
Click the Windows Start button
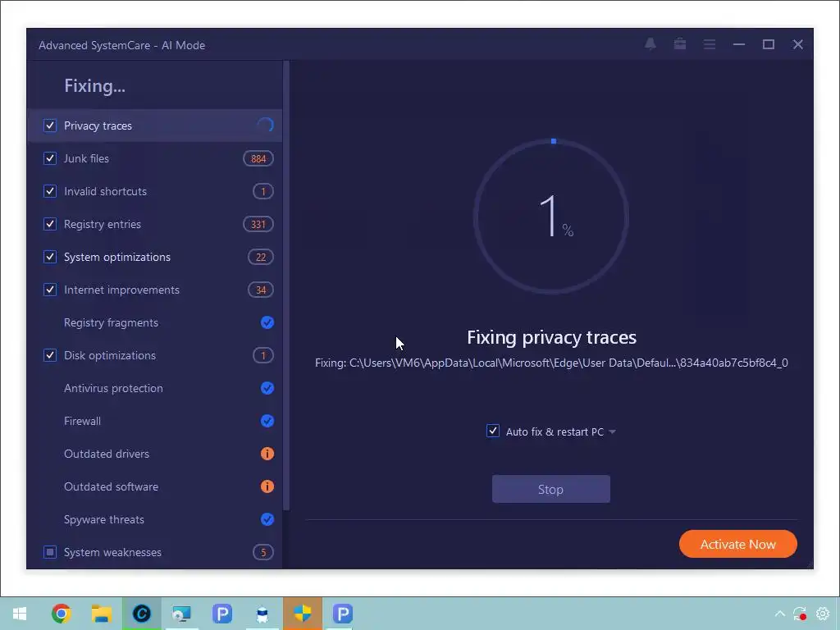coord(20,614)
